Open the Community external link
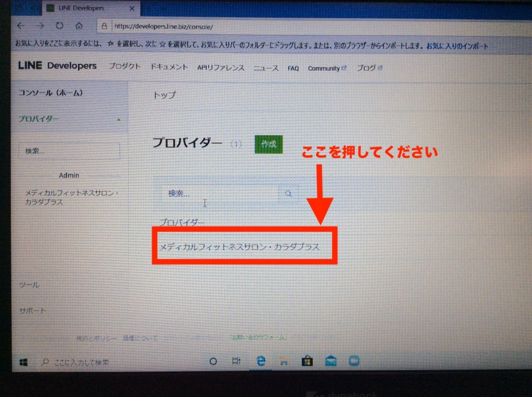Image resolution: width=532 pixels, height=397 pixels. (x=327, y=69)
